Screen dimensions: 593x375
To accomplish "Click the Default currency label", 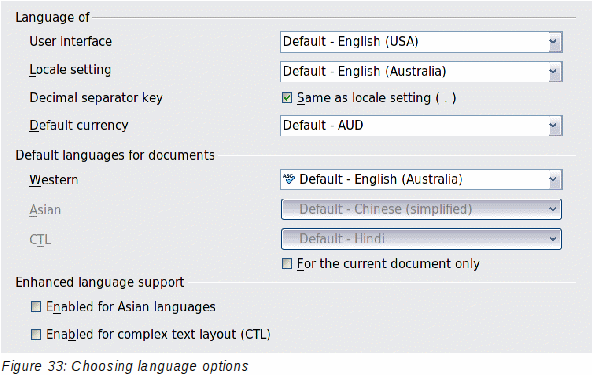I will [x=79, y=126].
